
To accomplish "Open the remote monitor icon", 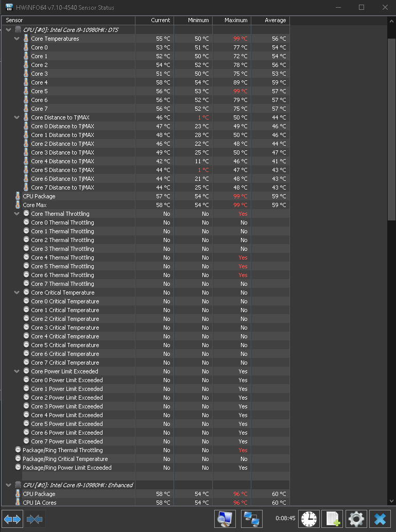I will coord(225,519).
